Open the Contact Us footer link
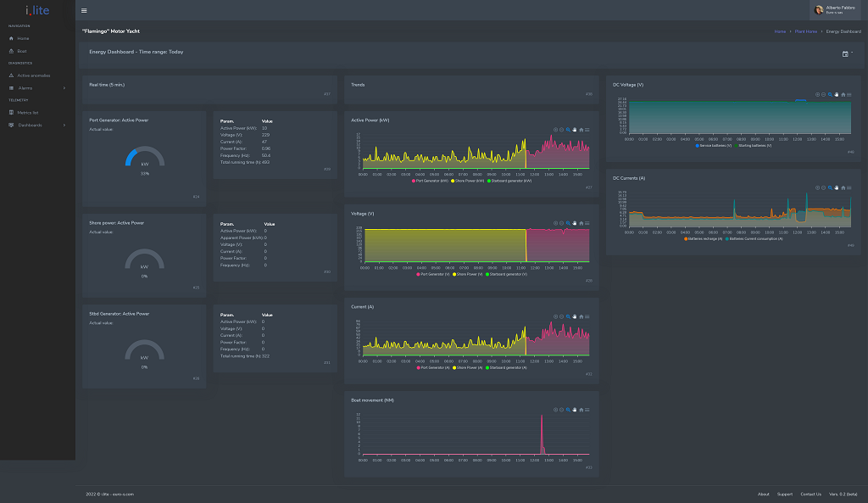 pos(810,494)
